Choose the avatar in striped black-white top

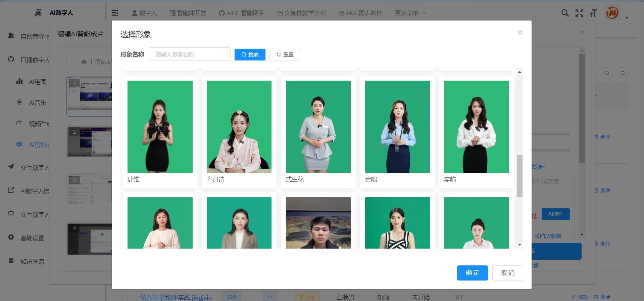click(397, 223)
